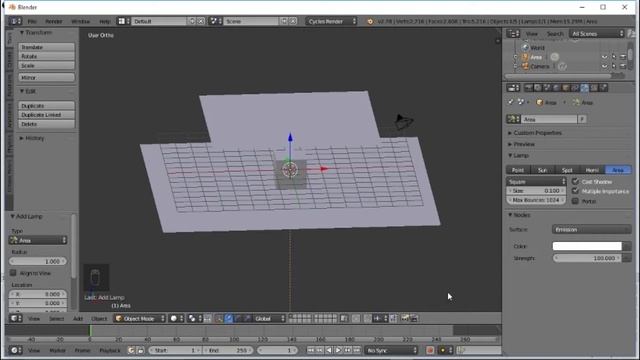Open the viewport shading sphere icon
640x360 pixels.
pyautogui.click(x=176, y=318)
